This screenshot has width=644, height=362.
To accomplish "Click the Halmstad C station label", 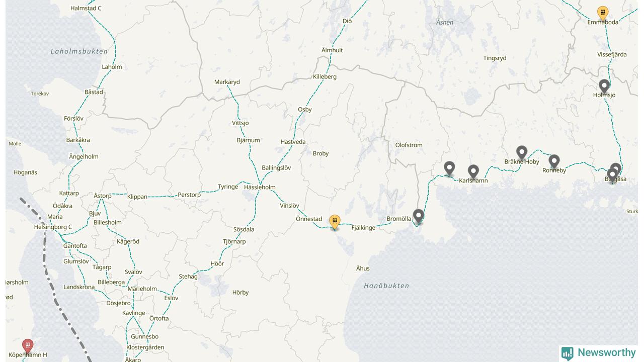I will coord(86,8).
